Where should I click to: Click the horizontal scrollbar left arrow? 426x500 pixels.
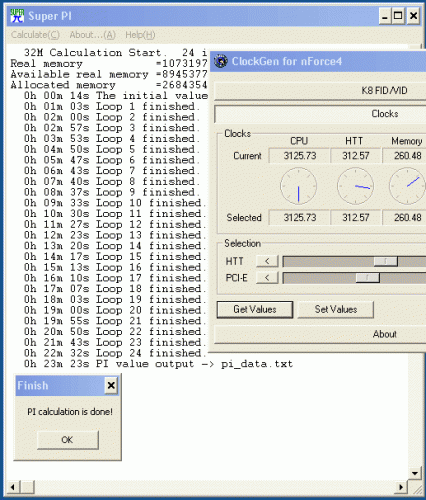tap(13, 488)
